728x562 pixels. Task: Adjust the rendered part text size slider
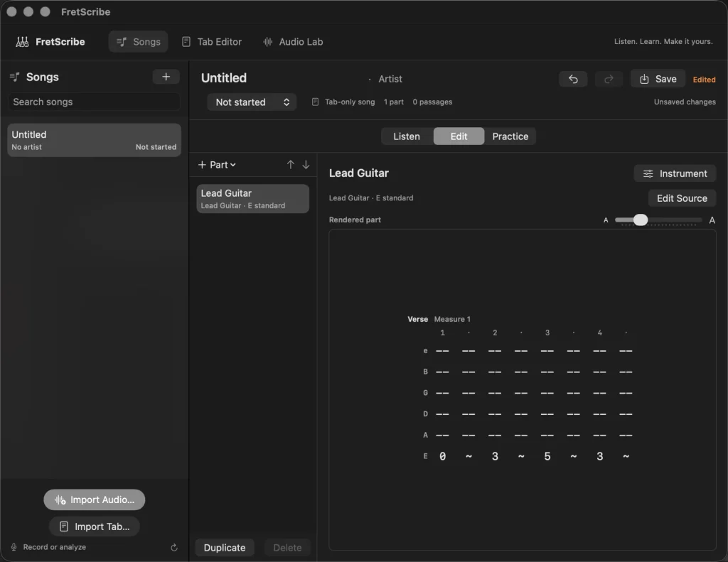point(658,220)
